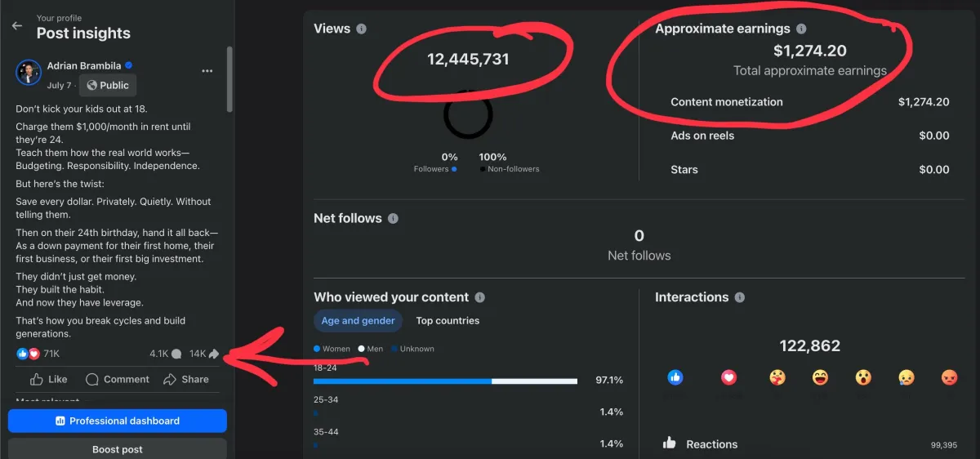Click the 18-24 age group bar
The width and height of the screenshot is (980, 459).
(x=445, y=381)
